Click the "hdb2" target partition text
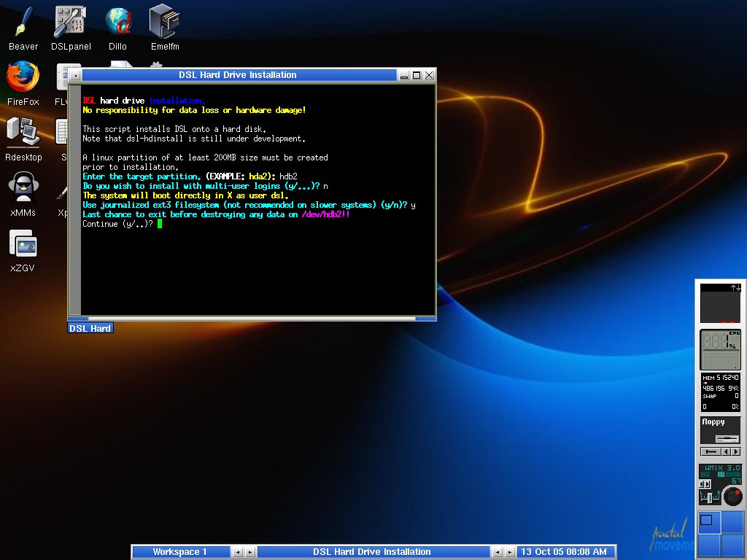The width and height of the screenshot is (747, 560). (288, 176)
